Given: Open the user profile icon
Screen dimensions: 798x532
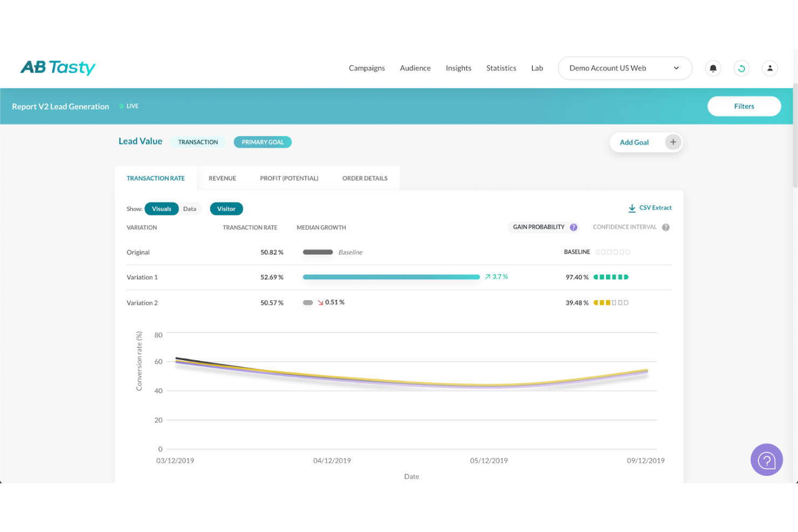Looking at the screenshot, I should point(769,68).
